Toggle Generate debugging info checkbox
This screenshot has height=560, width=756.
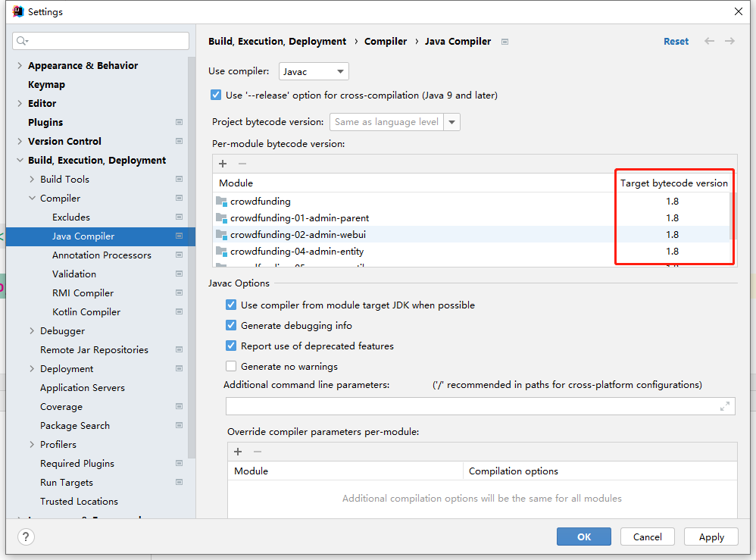pos(231,326)
